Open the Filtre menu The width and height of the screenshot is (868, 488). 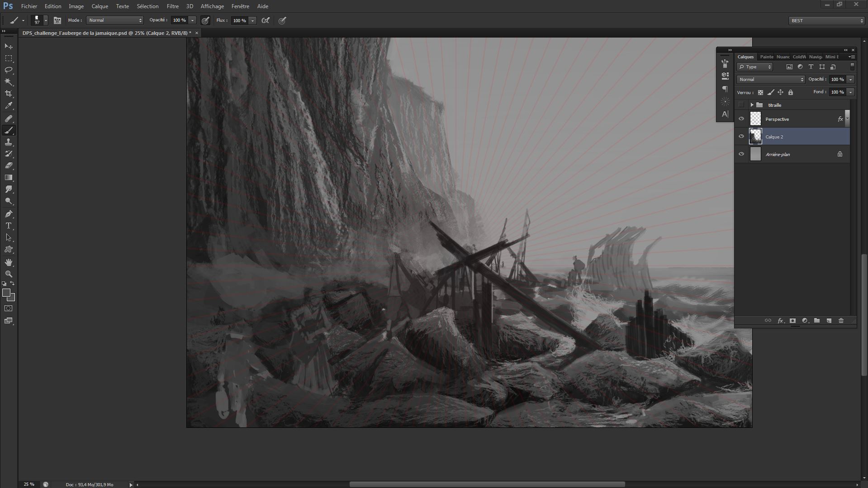click(x=172, y=6)
